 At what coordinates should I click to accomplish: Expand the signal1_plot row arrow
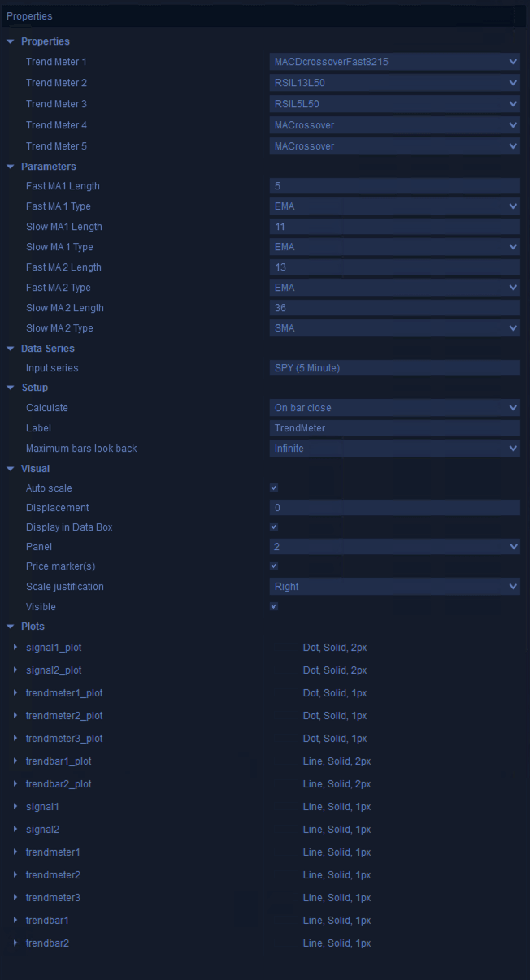(16, 648)
